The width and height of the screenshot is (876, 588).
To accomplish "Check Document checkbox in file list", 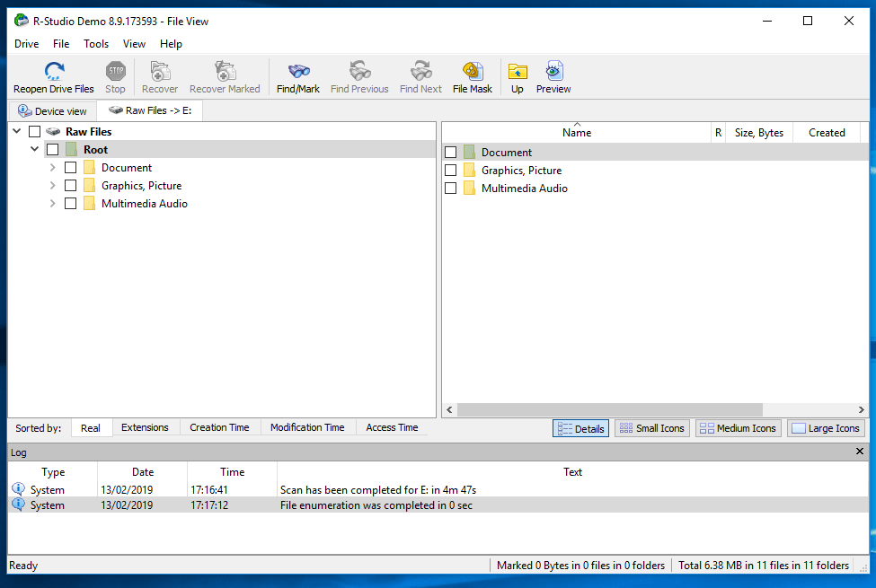I will pyautogui.click(x=451, y=152).
